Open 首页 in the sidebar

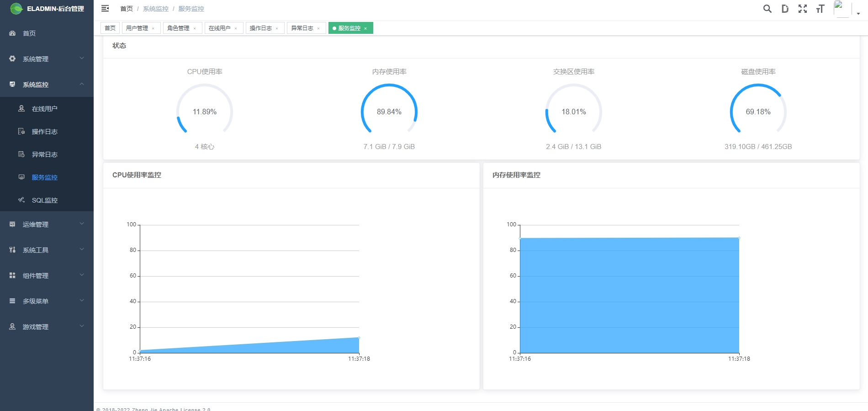[47, 33]
